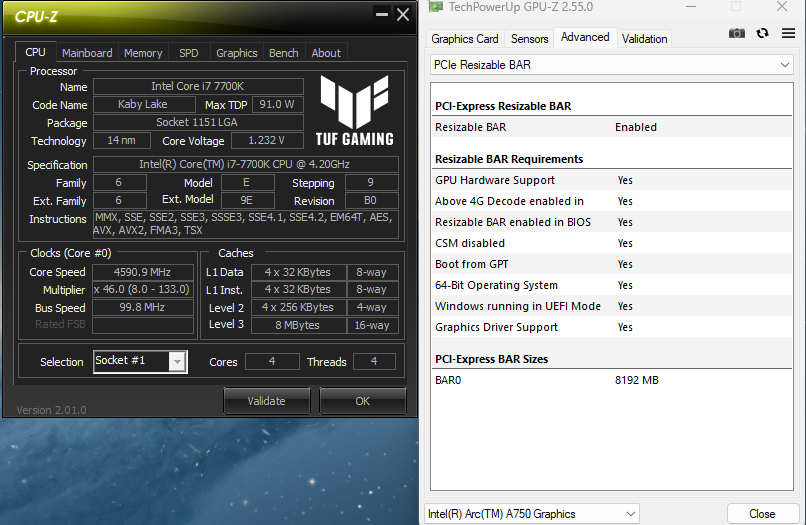The height and width of the screenshot is (525, 806).
Task: Click the Instructions field listing MMX, SSE
Action: [245, 225]
